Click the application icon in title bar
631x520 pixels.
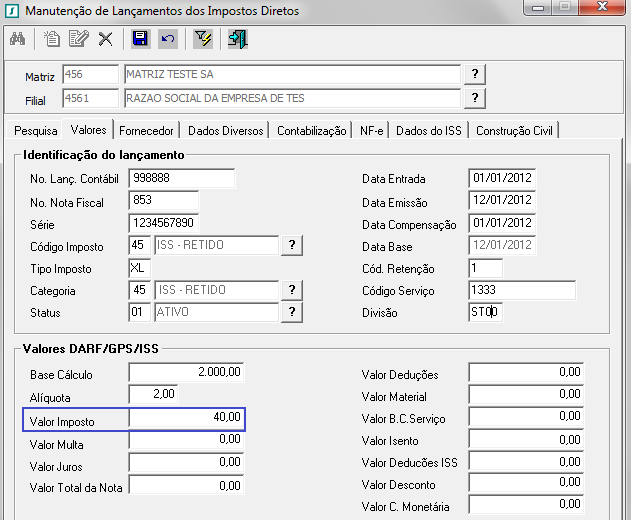tap(12, 11)
